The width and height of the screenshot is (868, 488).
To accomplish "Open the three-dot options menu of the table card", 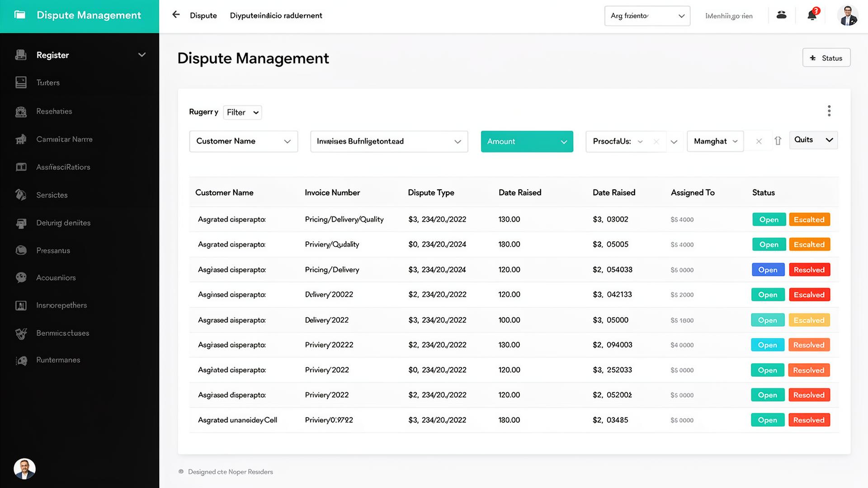I will pyautogui.click(x=829, y=111).
